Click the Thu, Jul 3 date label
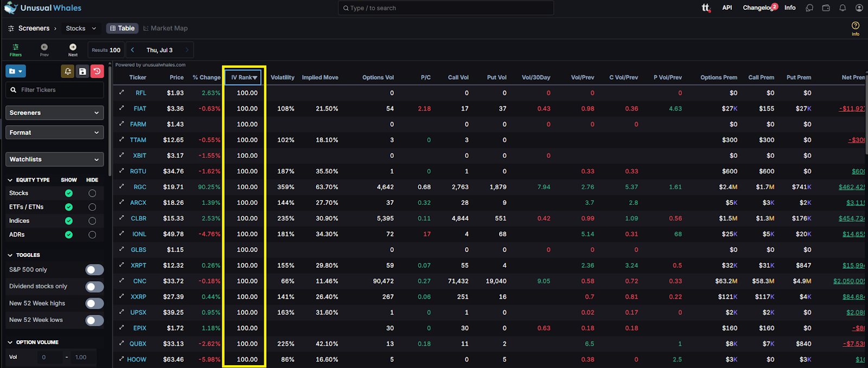The width and height of the screenshot is (868, 368). [x=159, y=50]
